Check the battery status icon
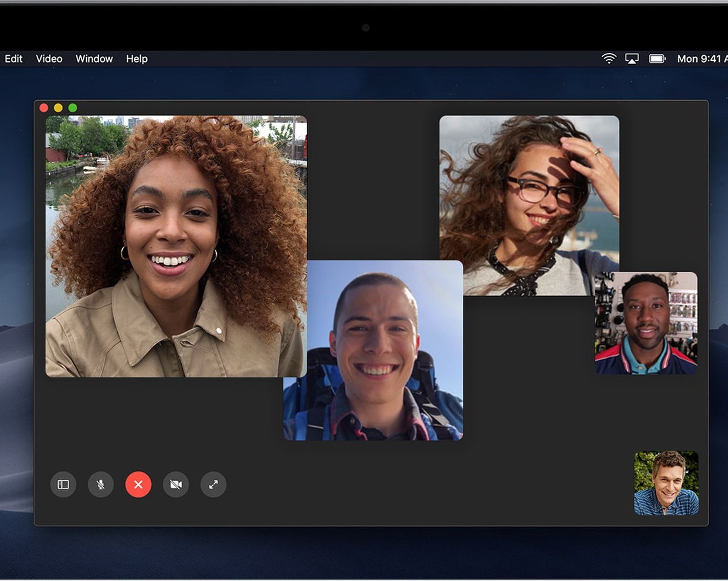This screenshot has height=581, width=728. pyautogui.click(x=658, y=59)
